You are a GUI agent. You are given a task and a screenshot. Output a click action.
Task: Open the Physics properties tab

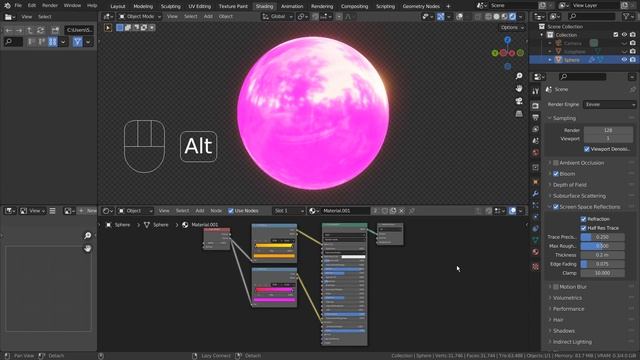(x=536, y=217)
